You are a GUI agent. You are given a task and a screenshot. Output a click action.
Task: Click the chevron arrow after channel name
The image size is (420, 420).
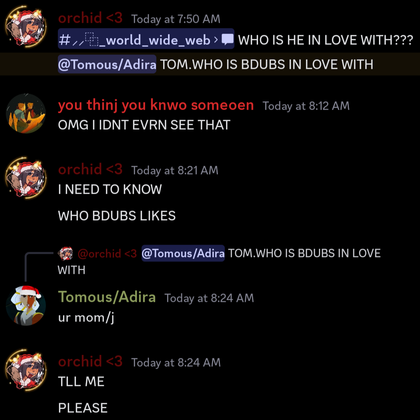tap(216, 40)
